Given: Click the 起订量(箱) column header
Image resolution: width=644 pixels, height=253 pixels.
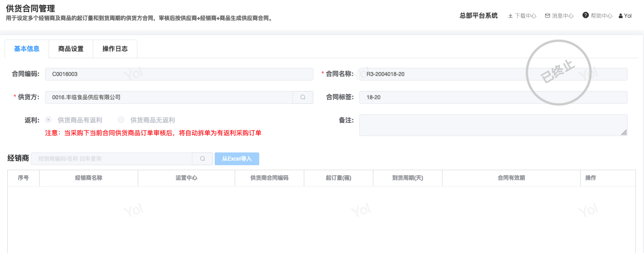Looking at the screenshot, I should (339, 178).
